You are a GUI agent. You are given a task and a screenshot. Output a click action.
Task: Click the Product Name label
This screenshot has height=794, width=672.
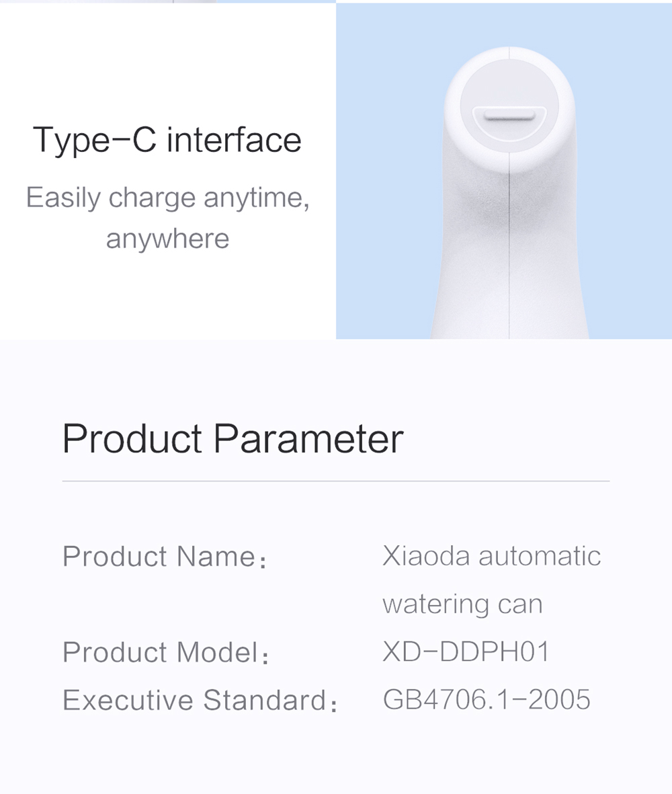[x=165, y=557]
